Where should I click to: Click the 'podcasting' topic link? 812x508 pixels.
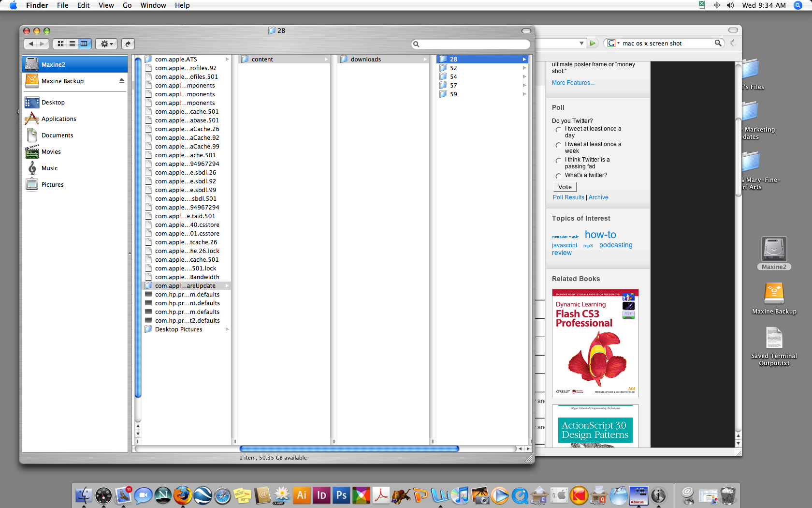[x=616, y=245]
